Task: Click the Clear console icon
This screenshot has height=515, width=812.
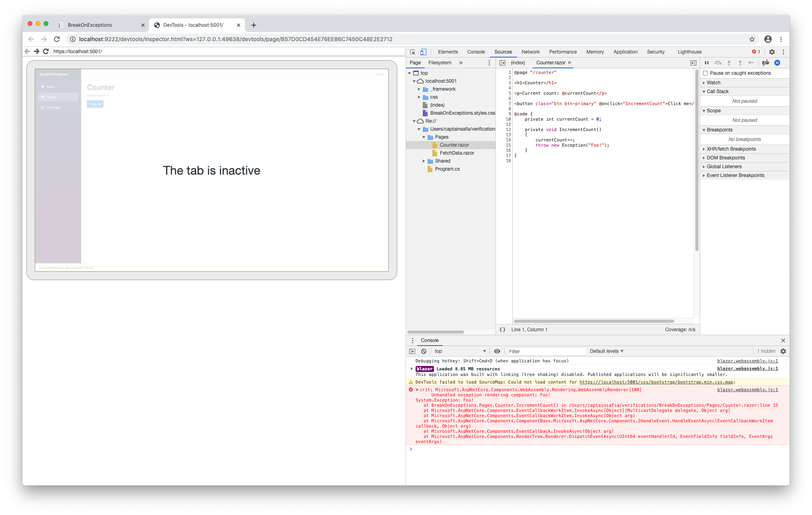Action: (424, 351)
